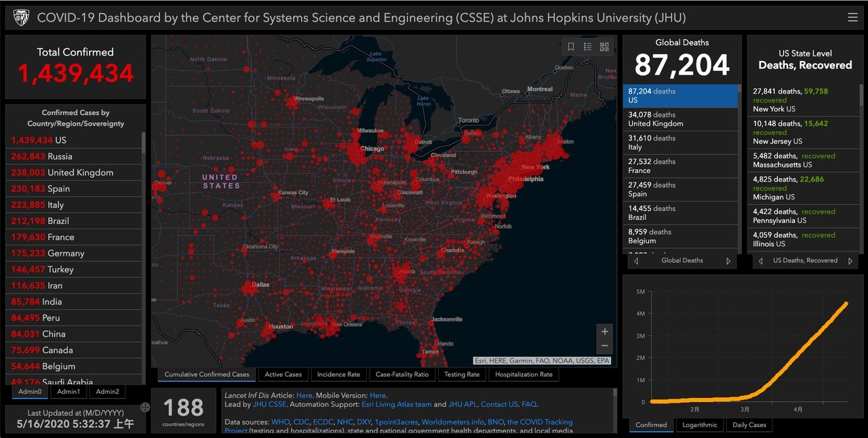Click the JHU shield logo in the header
This screenshot has width=868, height=438.
[x=21, y=18]
